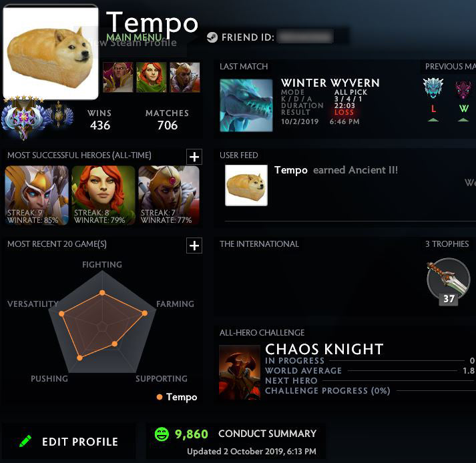476x463 pixels.
Task: Open the Winter Wyvern last match portrait
Action: (x=246, y=105)
